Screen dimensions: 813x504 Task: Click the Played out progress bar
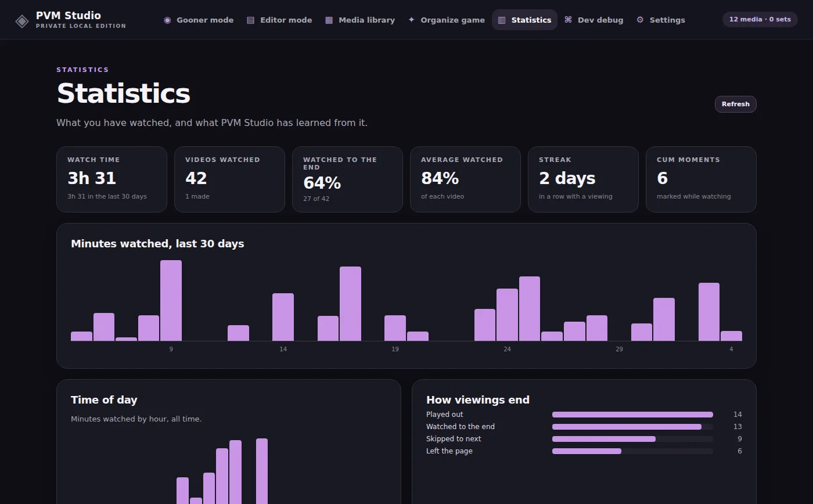pos(632,415)
